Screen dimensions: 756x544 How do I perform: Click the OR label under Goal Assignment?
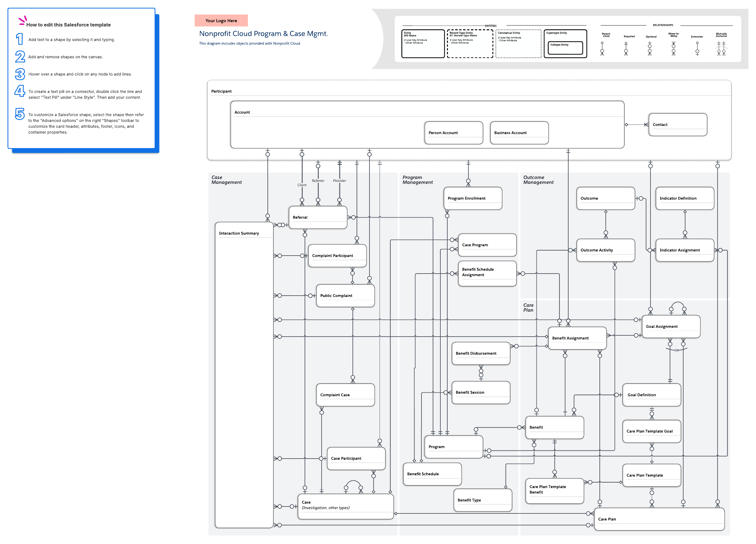pos(676,350)
